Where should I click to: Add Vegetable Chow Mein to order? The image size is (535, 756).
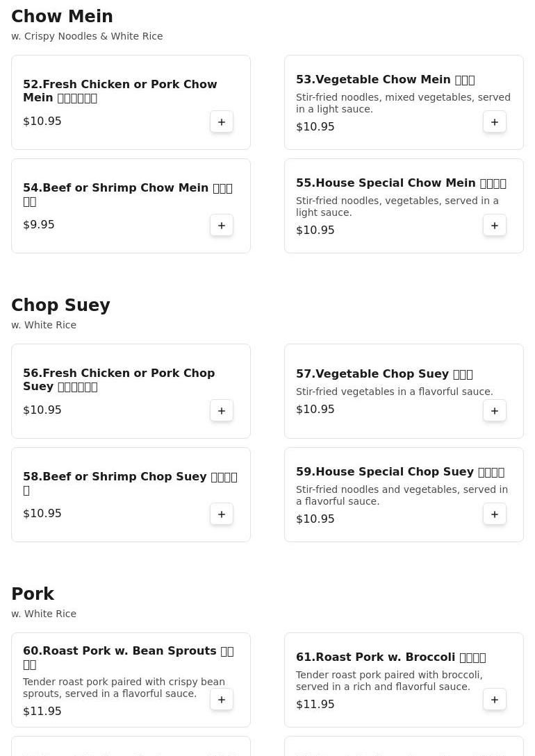click(x=495, y=122)
